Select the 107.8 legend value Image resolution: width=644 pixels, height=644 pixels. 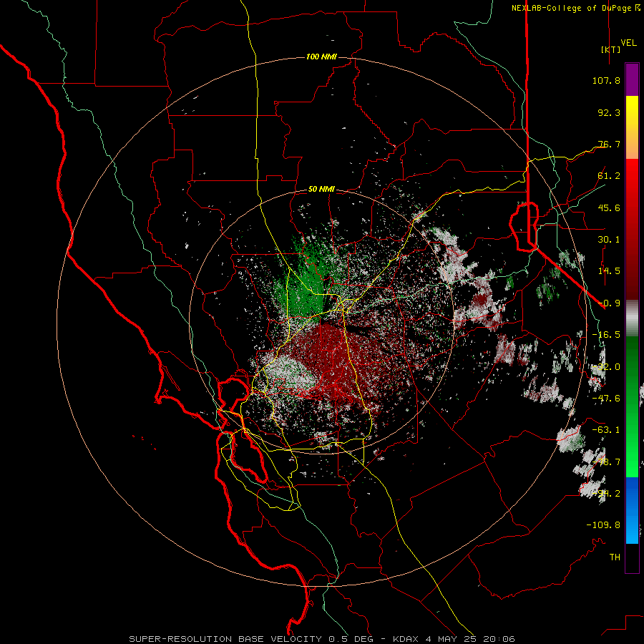pyautogui.click(x=606, y=80)
